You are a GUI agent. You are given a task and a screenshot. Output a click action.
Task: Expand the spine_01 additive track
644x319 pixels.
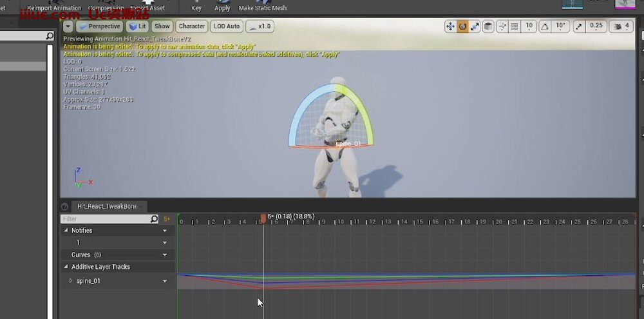[71, 281]
